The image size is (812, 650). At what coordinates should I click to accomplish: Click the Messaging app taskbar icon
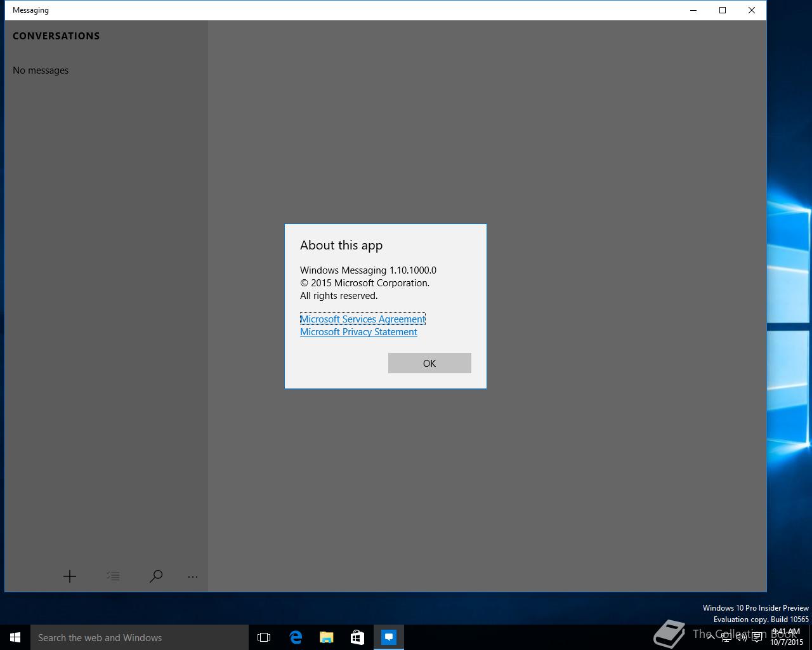point(389,637)
